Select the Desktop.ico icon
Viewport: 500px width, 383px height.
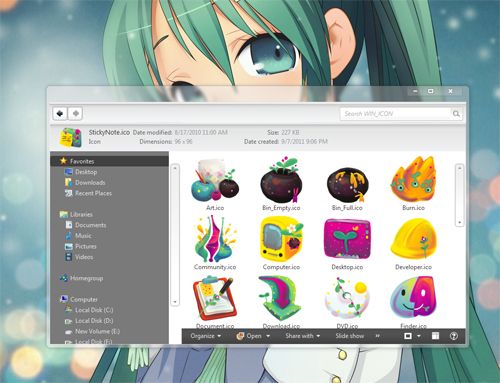[x=347, y=240]
